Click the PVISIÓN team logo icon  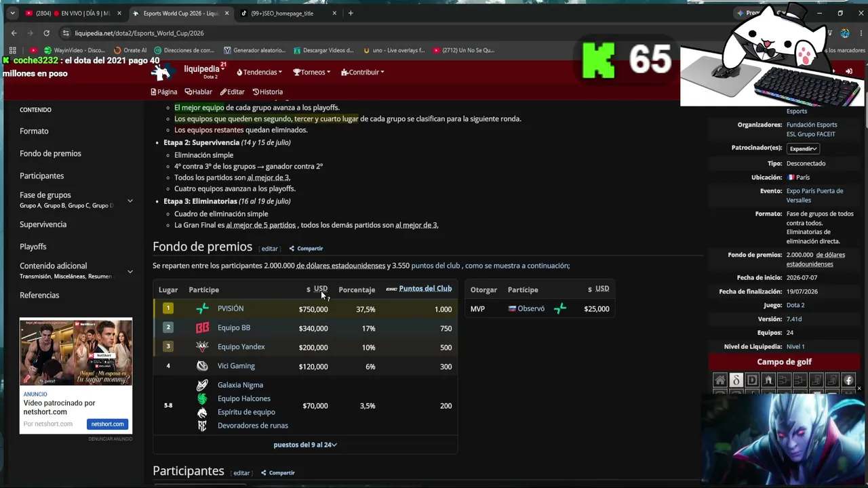202,309
